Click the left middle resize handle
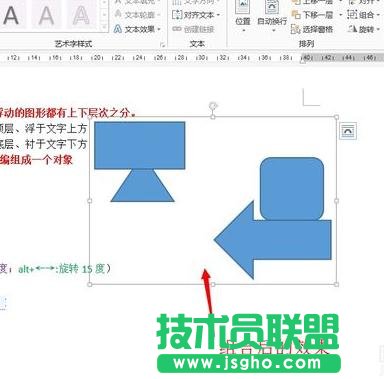The width and height of the screenshot is (384, 379). pos(90,201)
